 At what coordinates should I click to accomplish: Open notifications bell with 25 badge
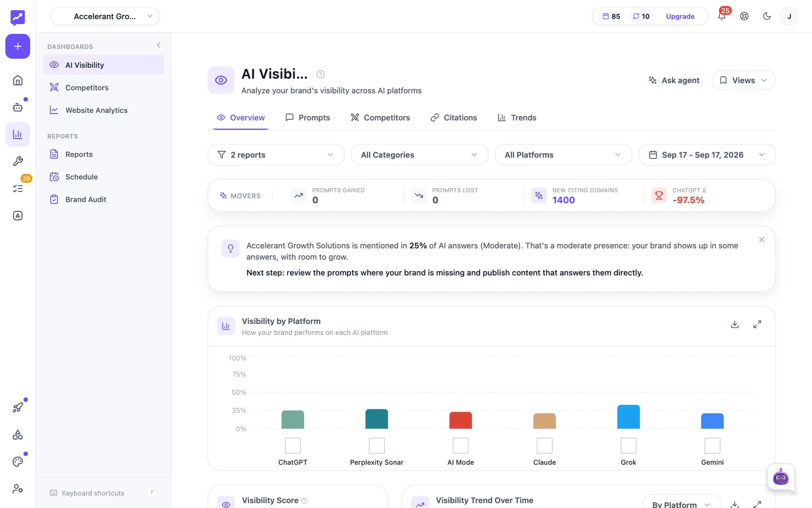coord(722,16)
